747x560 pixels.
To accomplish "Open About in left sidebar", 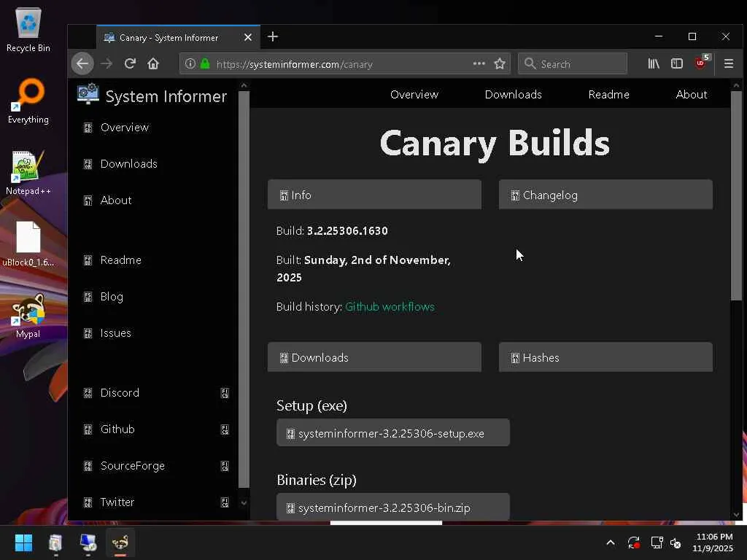I will tap(116, 200).
